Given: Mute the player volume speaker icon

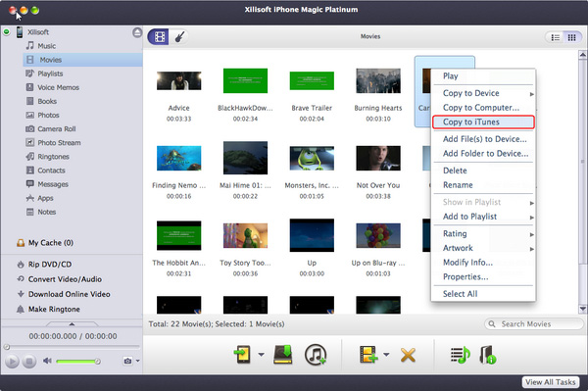Looking at the screenshot, I should click(47, 361).
